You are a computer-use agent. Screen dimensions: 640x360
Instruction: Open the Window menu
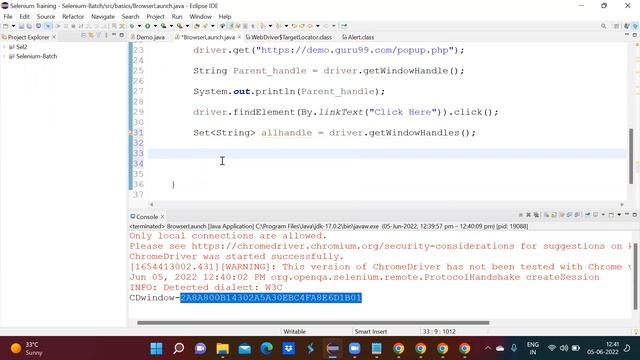click(200, 16)
